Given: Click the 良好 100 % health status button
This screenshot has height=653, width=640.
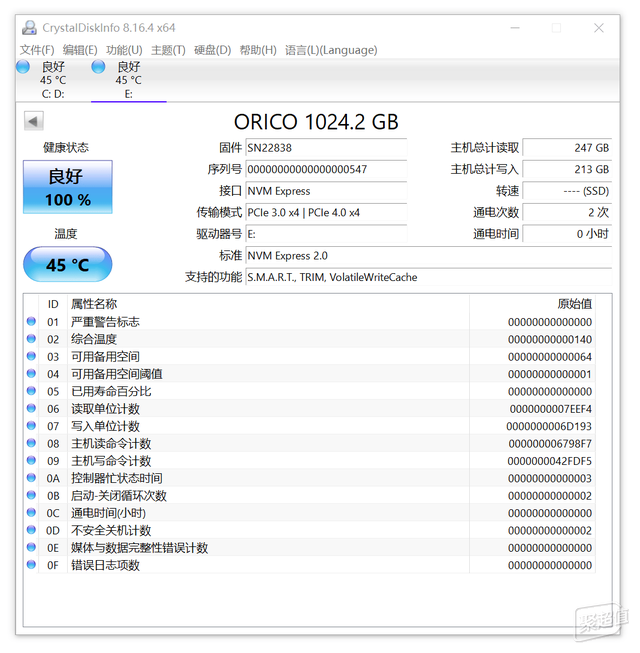Looking at the screenshot, I should [68, 187].
